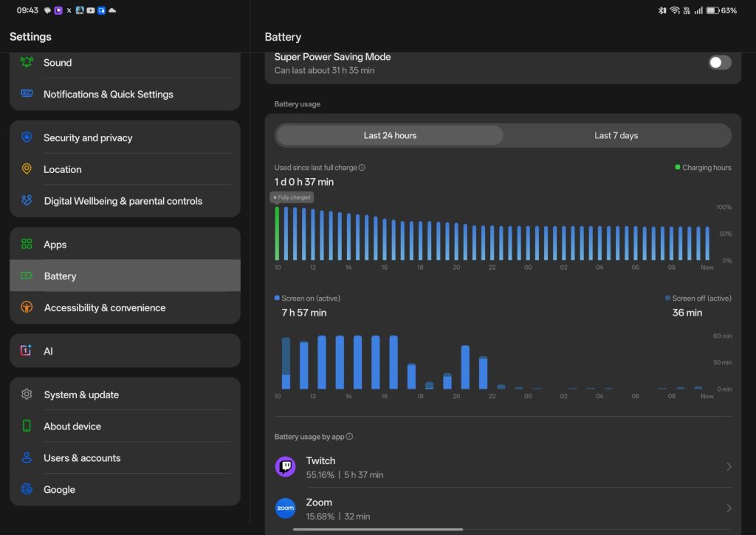
Task: Click the Security and privacy shield icon
Action: pyautogui.click(x=27, y=137)
